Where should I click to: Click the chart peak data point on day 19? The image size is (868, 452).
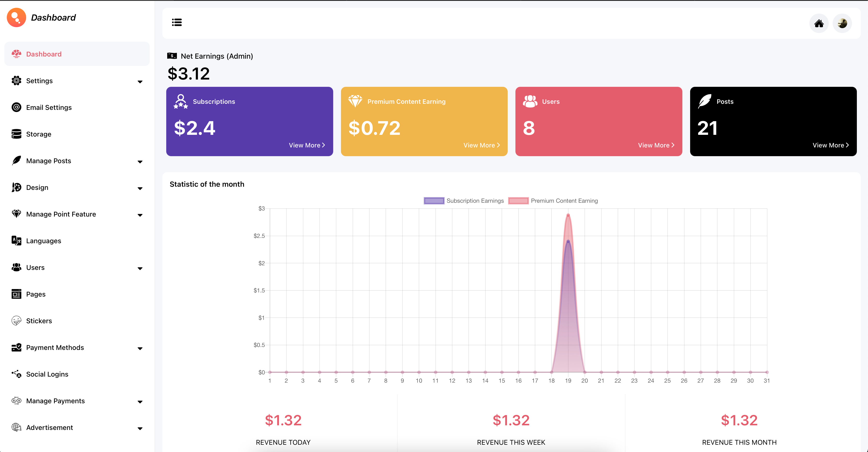568,215
